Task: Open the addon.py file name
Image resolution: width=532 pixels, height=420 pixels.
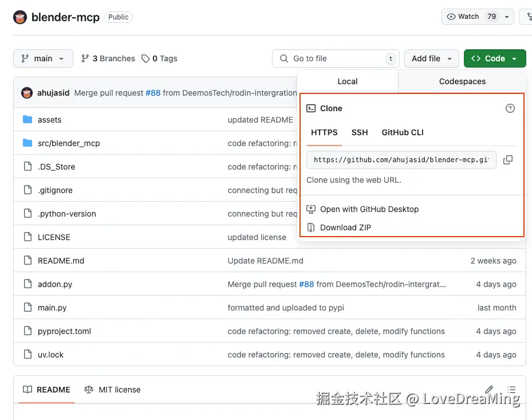Action: tap(55, 284)
